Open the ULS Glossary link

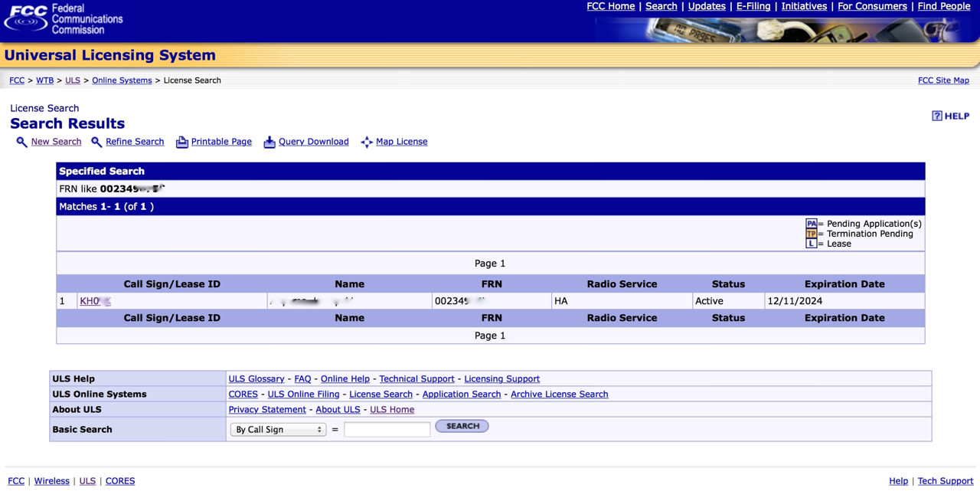point(256,379)
